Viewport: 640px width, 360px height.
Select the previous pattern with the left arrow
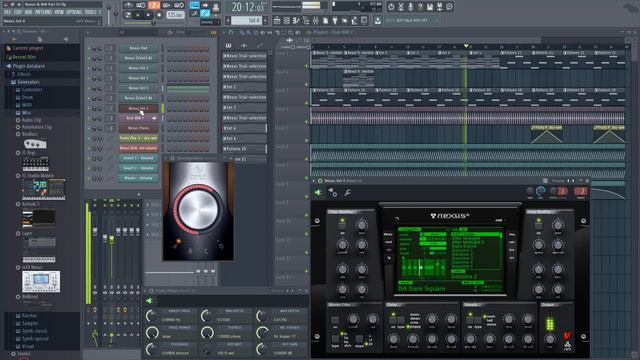[229, 20]
